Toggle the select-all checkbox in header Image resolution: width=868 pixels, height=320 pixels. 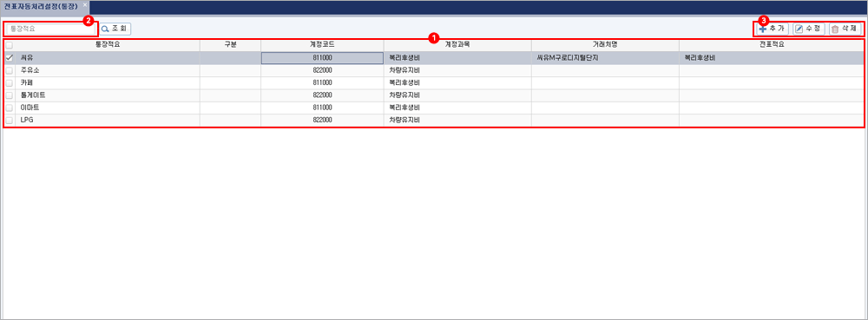(9, 45)
